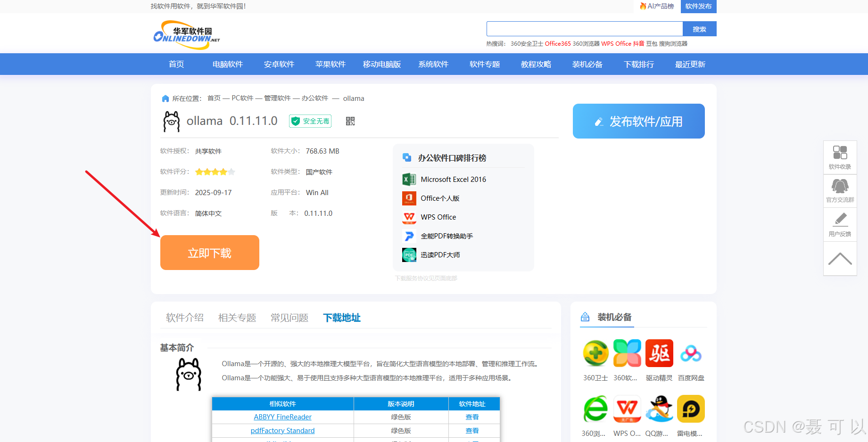Open the pdfFactory Standard link

point(282,431)
